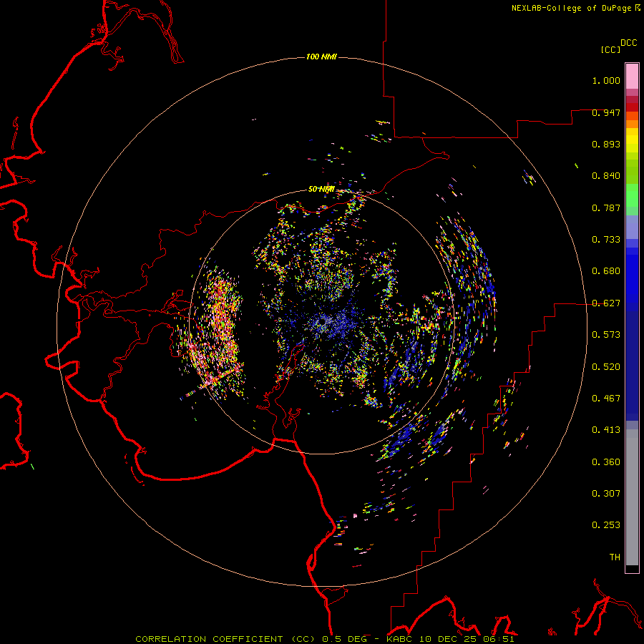
Task: Click the 0.733 scale label
Action: point(606,240)
